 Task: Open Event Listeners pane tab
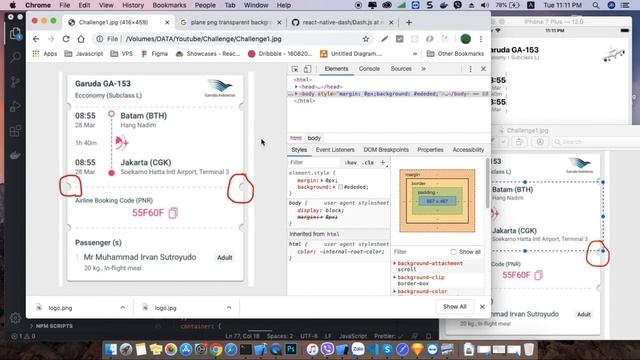[x=335, y=150]
